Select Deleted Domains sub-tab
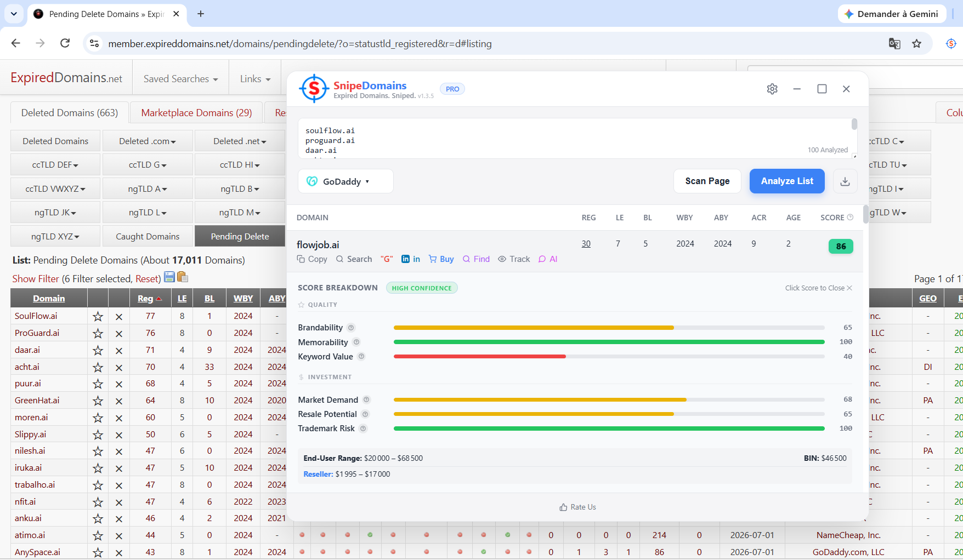 coord(55,141)
